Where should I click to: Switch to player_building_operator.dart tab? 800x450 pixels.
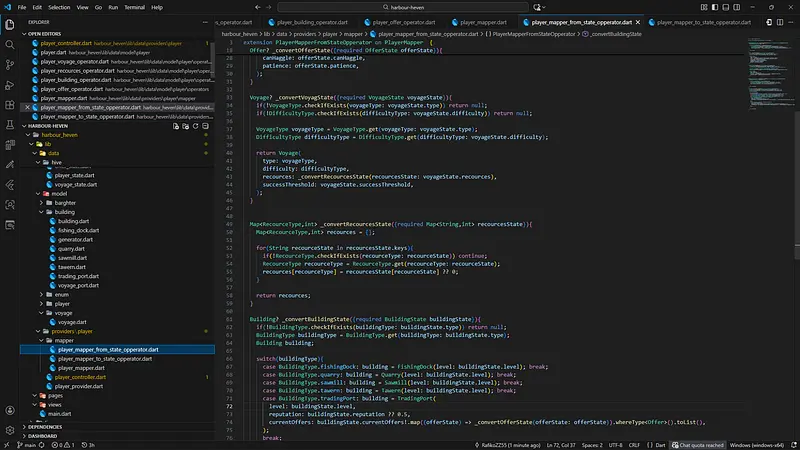coord(313,21)
